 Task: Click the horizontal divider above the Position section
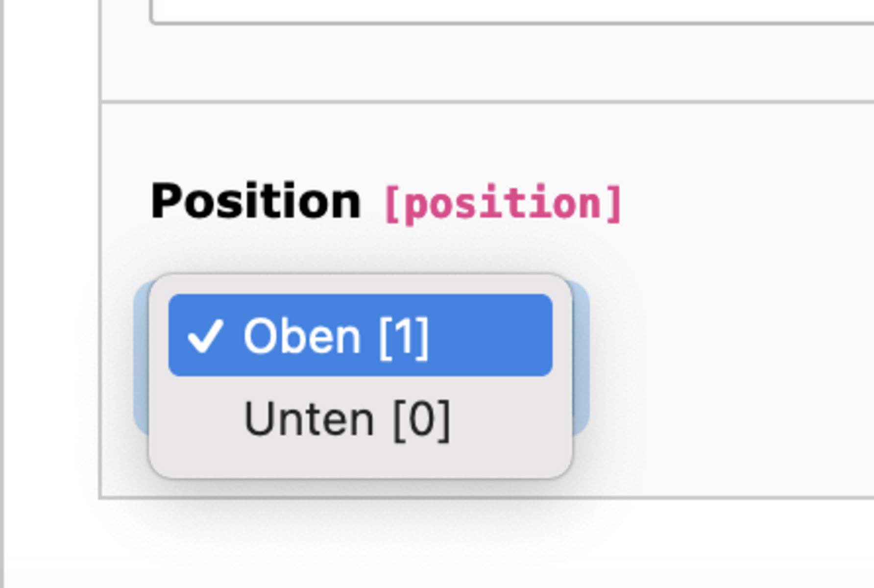[x=487, y=102]
